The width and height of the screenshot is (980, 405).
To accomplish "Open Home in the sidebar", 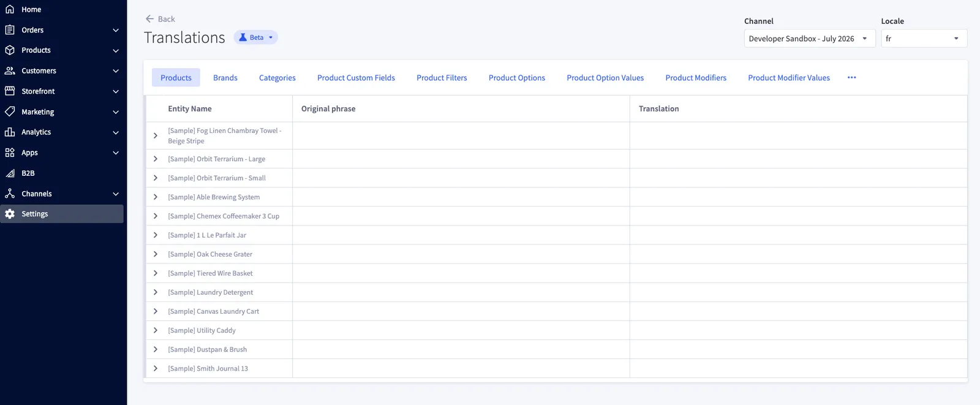I will (x=31, y=9).
